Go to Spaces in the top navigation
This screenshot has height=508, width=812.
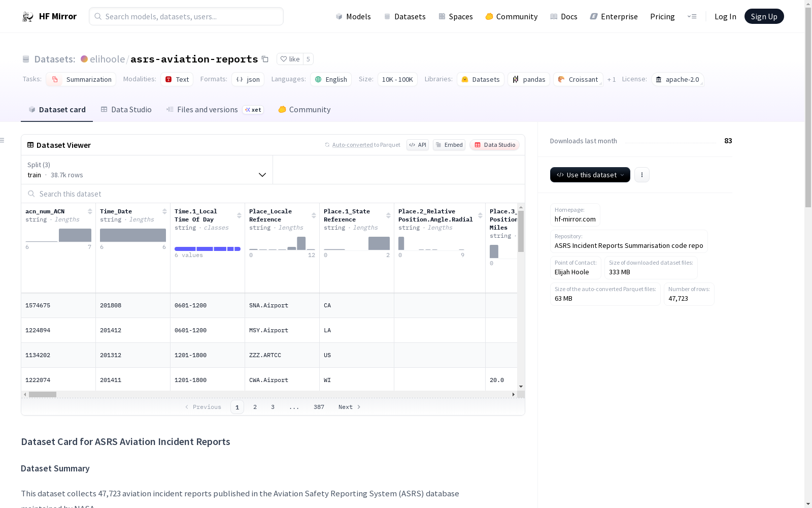[x=456, y=17]
